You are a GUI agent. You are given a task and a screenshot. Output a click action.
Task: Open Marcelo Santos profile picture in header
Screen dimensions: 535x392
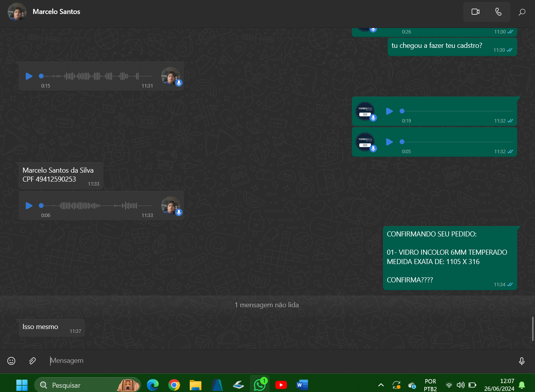tap(17, 12)
